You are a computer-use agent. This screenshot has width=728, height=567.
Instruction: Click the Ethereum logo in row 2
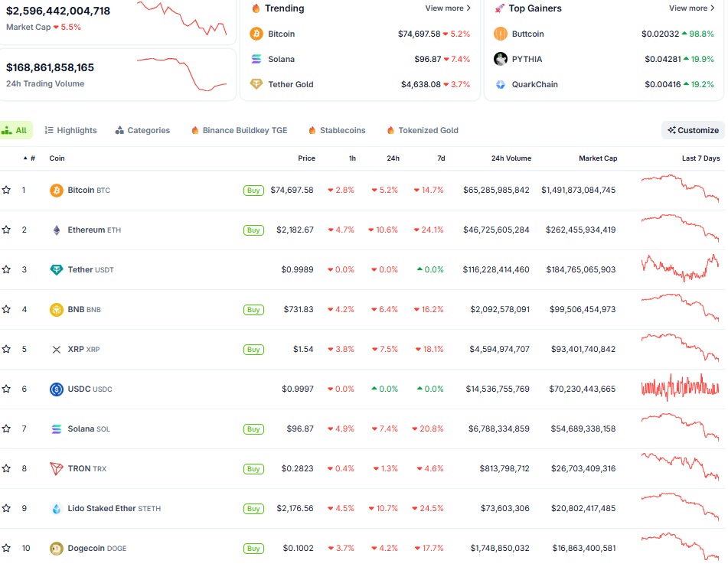tap(57, 230)
